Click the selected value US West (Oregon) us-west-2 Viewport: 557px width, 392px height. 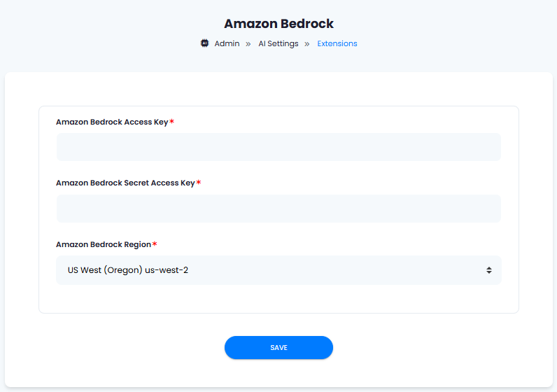click(128, 270)
